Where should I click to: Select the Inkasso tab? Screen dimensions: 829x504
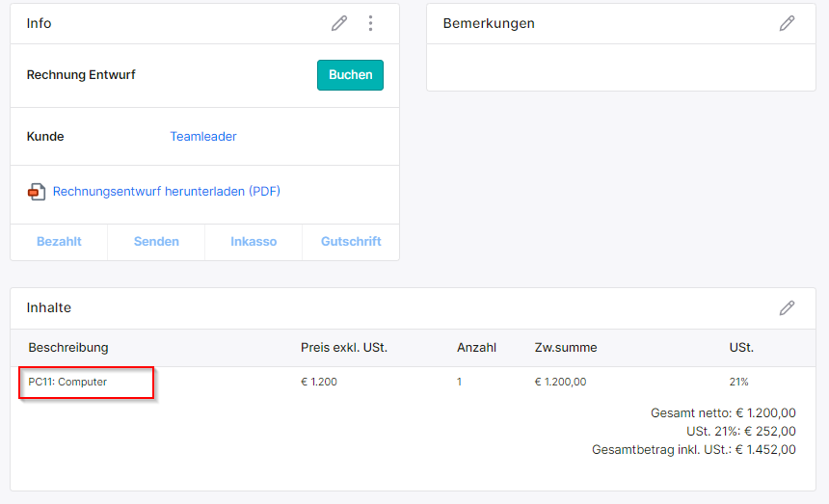[x=254, y=242]
